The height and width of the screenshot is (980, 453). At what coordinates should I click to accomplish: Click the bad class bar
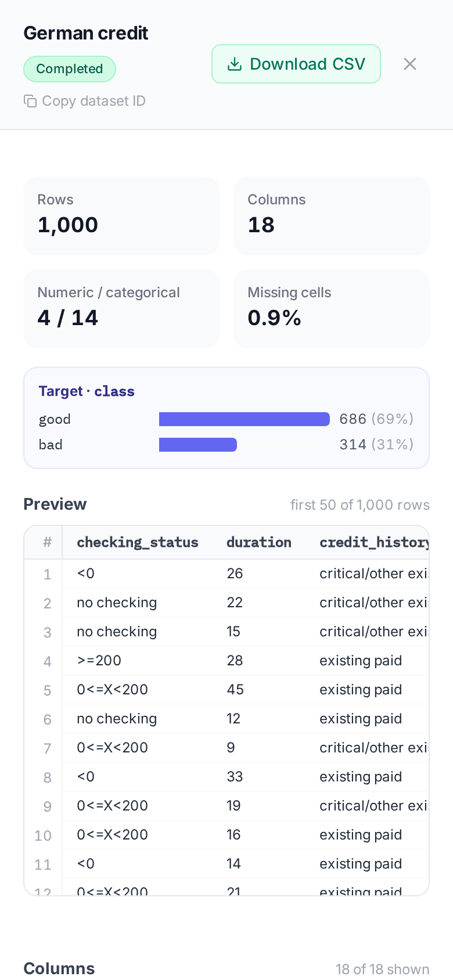(x=198, y=445)
